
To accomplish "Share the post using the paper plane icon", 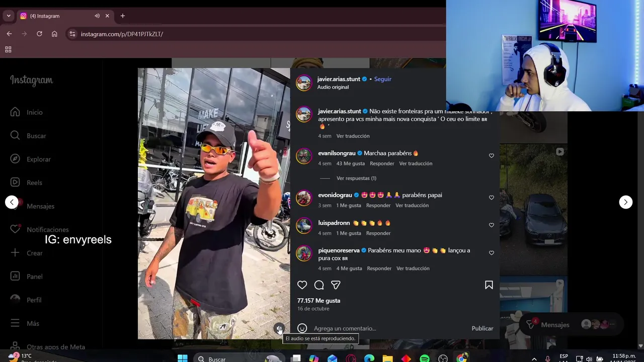I will [x=336, y=285].
